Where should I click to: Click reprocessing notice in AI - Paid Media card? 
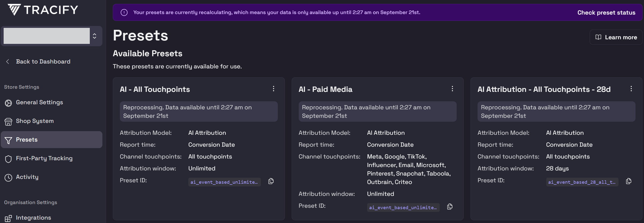378,112
